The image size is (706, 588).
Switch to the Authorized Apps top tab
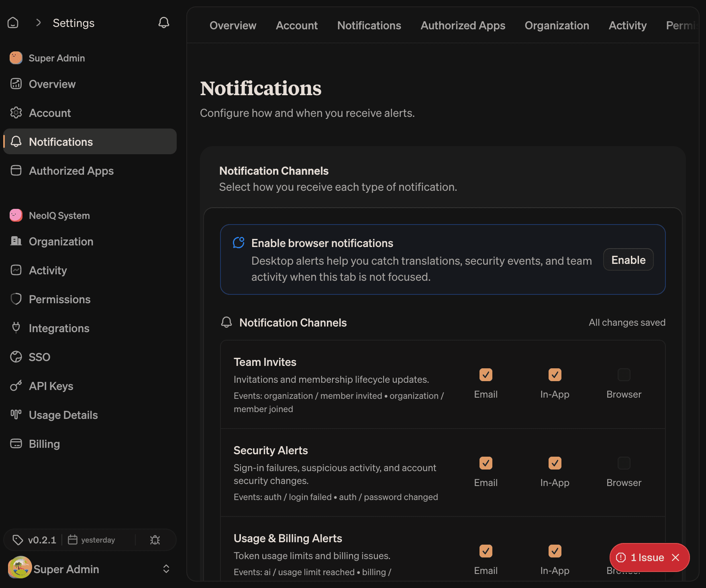coord(463,25)
